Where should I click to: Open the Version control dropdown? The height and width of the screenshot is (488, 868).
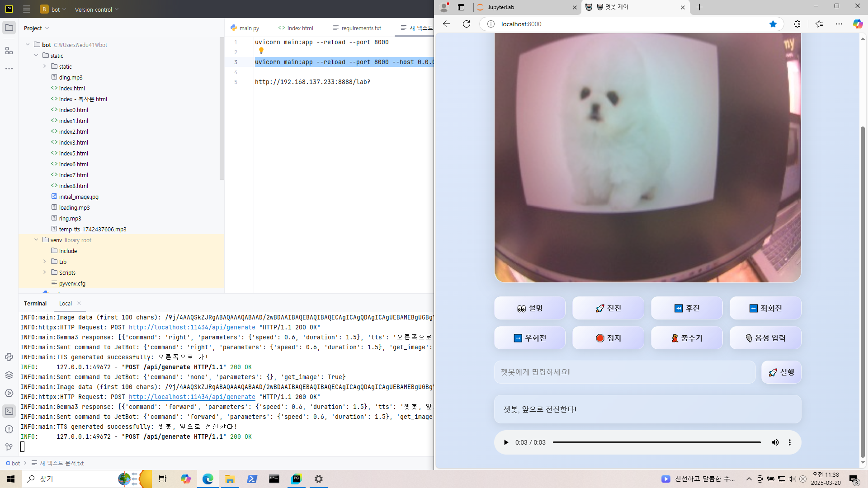(x=96, y=9)
